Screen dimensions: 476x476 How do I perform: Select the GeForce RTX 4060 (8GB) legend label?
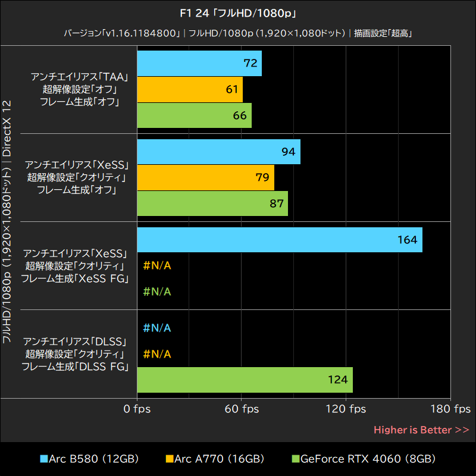(x=368, y=459)
